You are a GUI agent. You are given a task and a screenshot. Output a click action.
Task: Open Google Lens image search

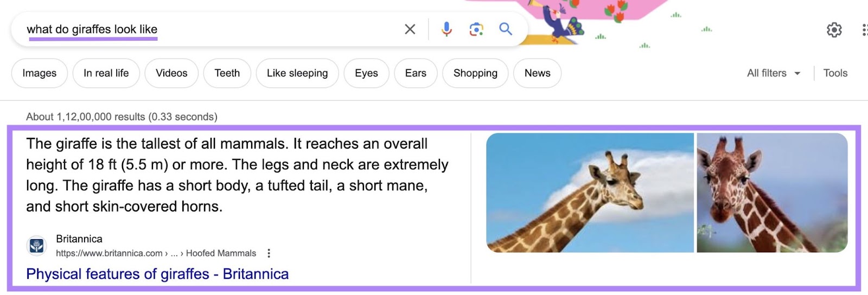point(476,29)
